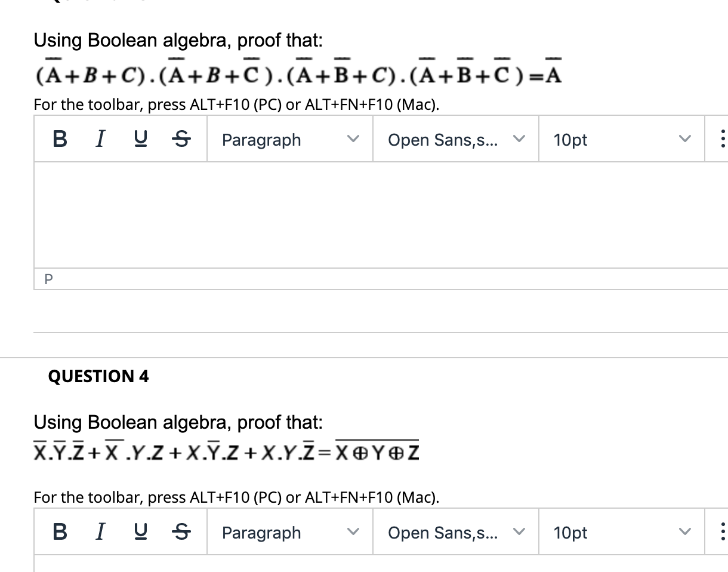Open the Paragraph style dropdown for Question 3
This screenshot has width=728, height=572.
pos(289,139)
